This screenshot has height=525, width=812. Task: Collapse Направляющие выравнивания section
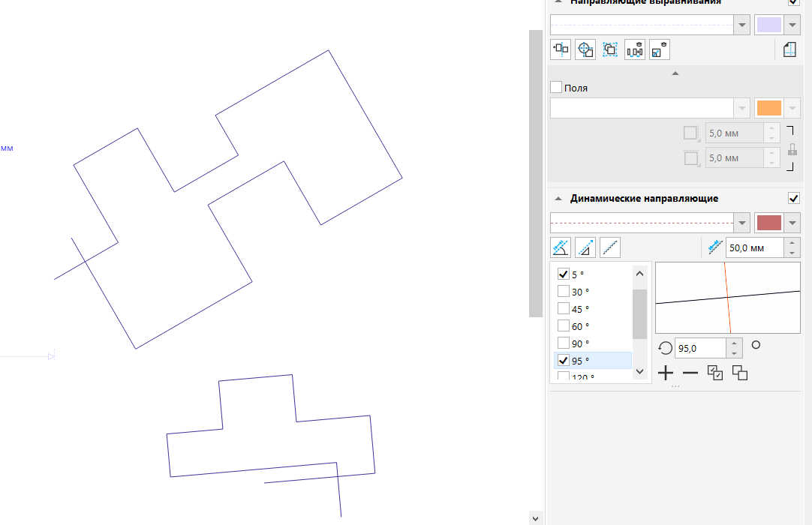click(x=558, y=1)
